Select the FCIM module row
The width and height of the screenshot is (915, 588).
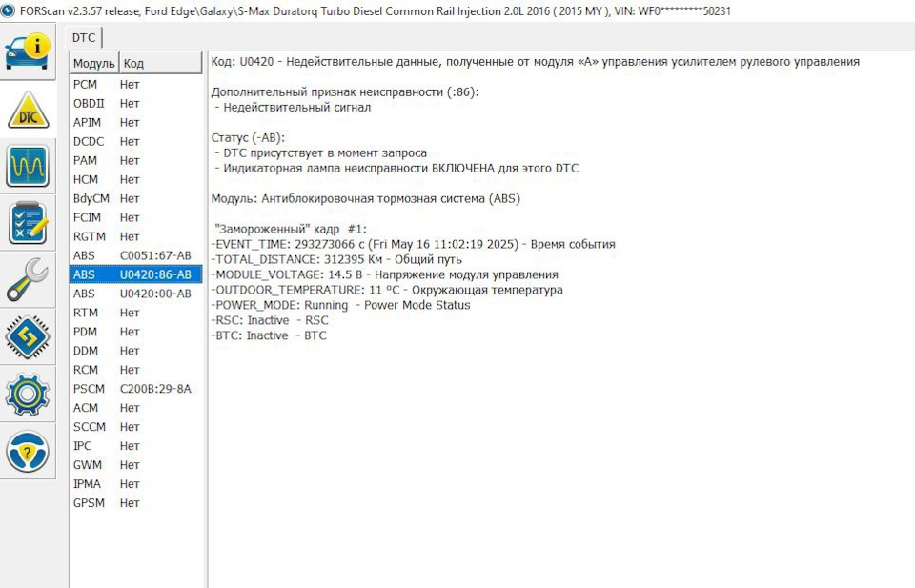[136, 217]
